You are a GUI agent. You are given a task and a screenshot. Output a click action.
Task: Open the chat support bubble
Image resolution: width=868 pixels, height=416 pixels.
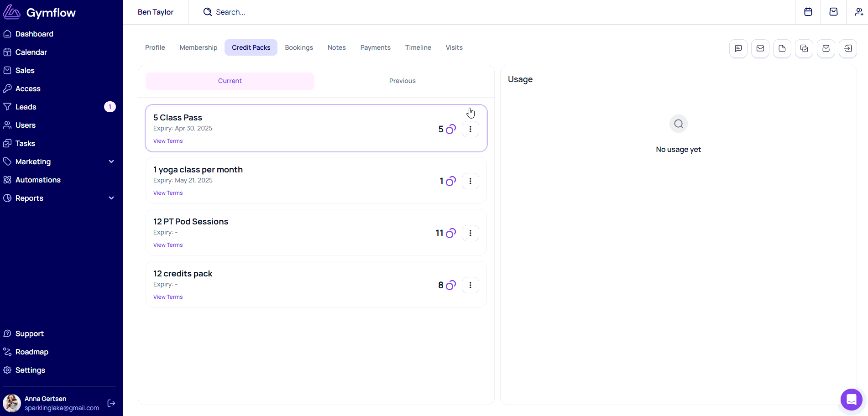(x=851, y=400)
